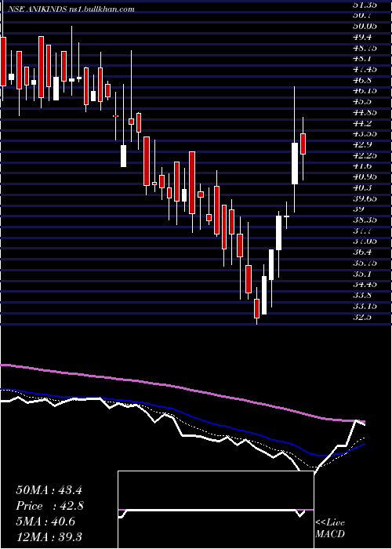Select the 33.15 price axis label
The height and width of the screenshot is (549, 392).
pos(365,307)
